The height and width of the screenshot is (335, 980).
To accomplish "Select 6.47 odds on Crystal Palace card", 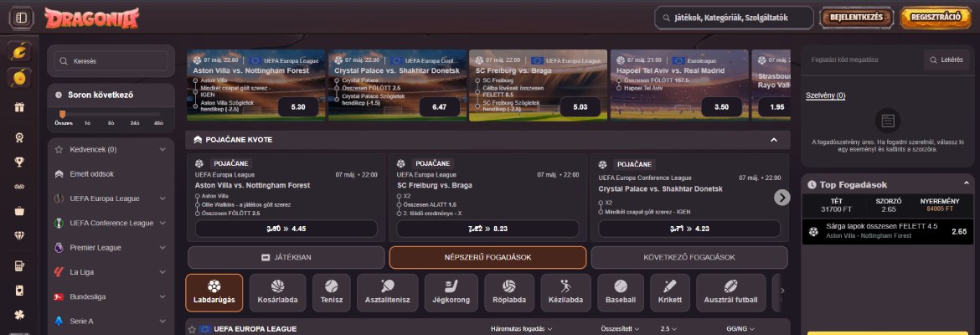I will (440, 107).
